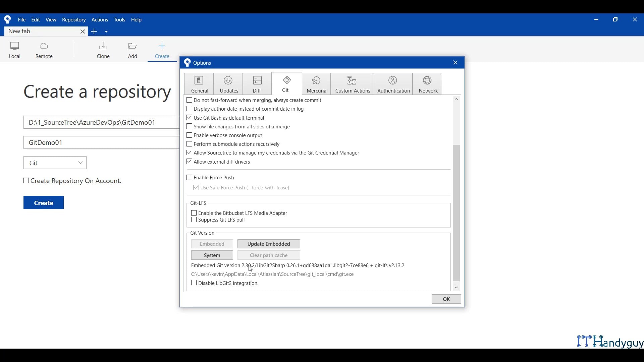Open the Authentication settings icon
The image size is (644, 362).
pyautogui.click(x=393, y=83)
